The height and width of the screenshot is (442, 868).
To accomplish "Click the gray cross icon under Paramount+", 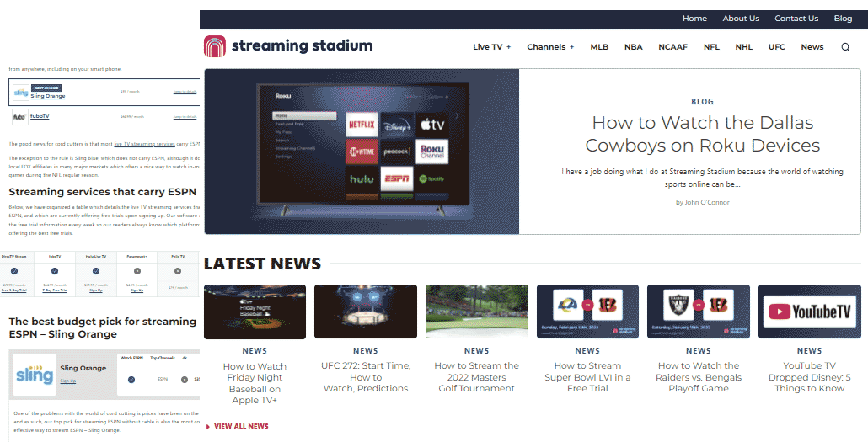I will pos(137,271).
